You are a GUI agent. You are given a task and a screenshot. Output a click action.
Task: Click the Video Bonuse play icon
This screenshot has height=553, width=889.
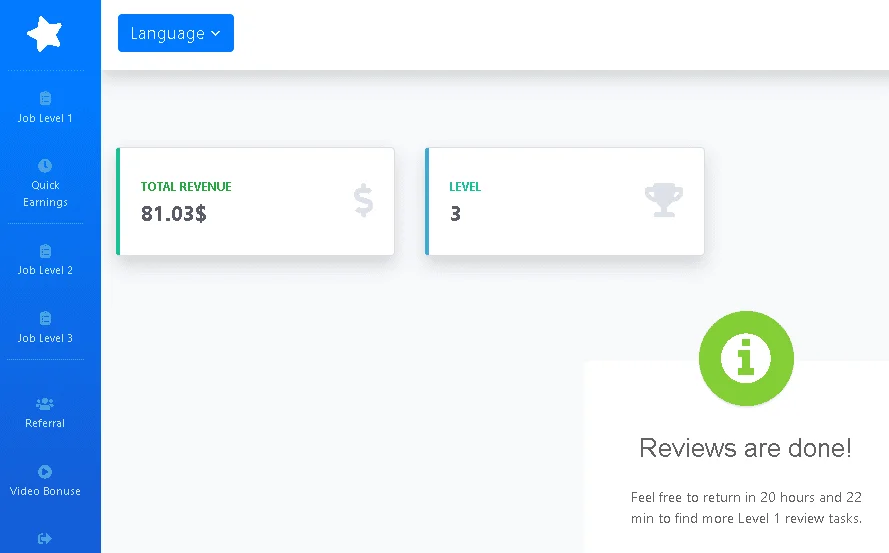[45, 472]
